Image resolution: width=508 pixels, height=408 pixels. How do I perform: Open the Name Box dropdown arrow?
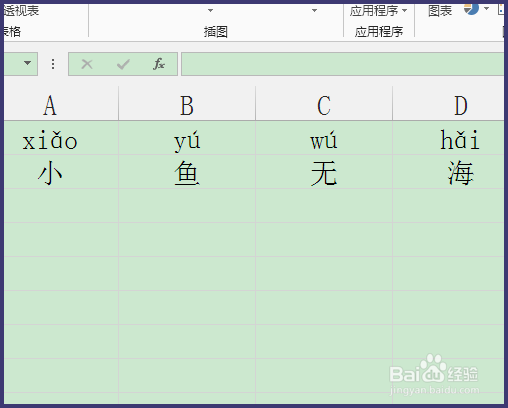point(27,63)
